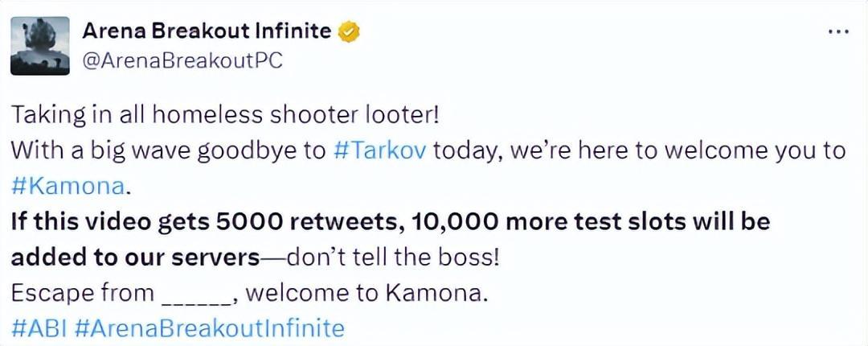This screenshot has width=868, height=346.
Task: Click the bold "added to our servers" text
Action: (135, 257)
